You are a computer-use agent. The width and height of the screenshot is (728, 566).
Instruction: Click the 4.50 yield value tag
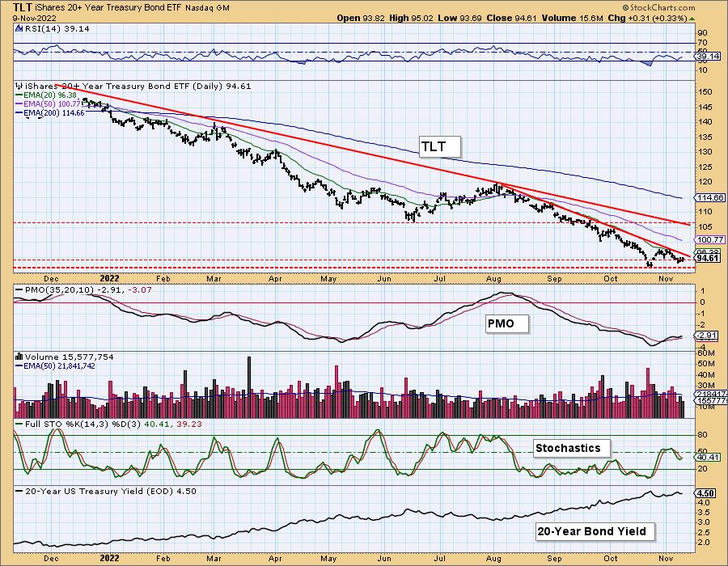pos(705,493)
